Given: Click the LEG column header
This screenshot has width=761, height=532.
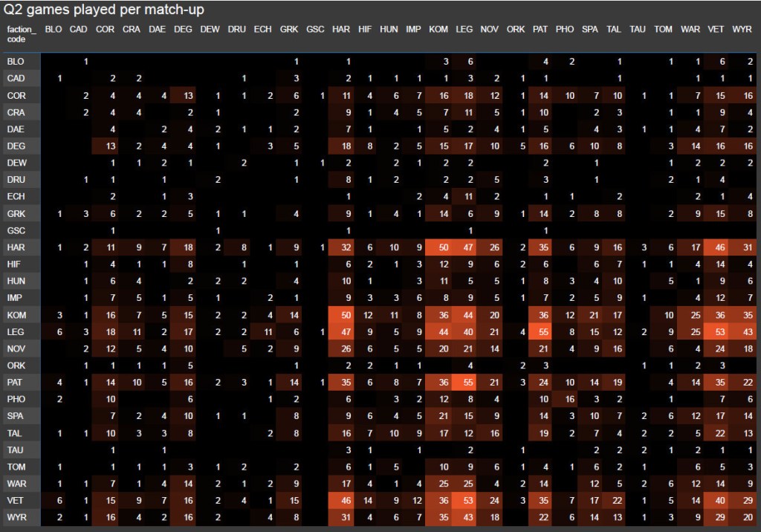Looking at the screenshot, I should click(464, 30).
